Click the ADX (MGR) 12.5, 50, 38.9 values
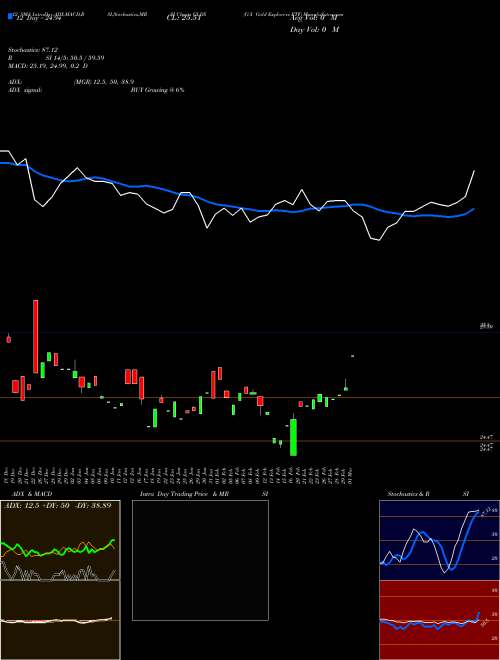The height and width of the screenshot is (660, 500). pyautogui.click(x=104, y=82)
